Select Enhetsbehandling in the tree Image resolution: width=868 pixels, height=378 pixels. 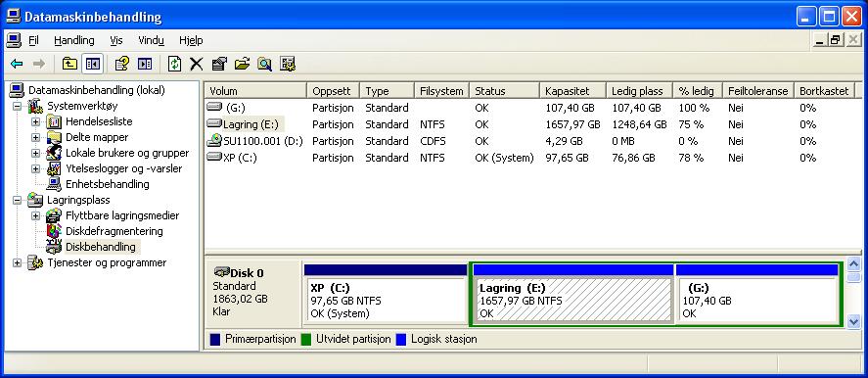coord(107,184)
